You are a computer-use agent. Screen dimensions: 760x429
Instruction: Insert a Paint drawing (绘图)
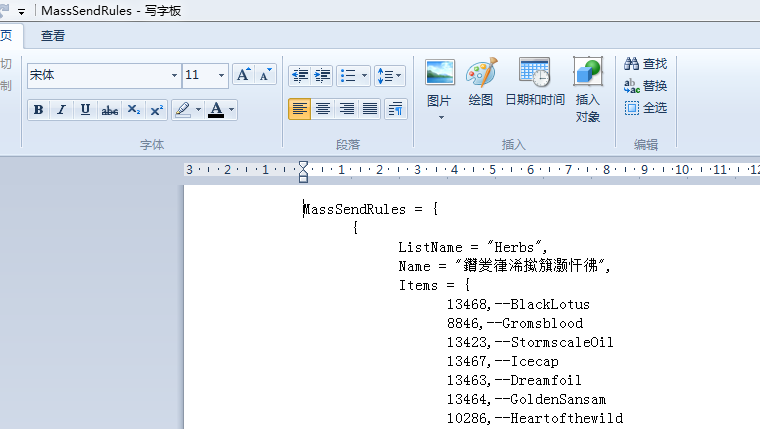click(x=481, y=81)
